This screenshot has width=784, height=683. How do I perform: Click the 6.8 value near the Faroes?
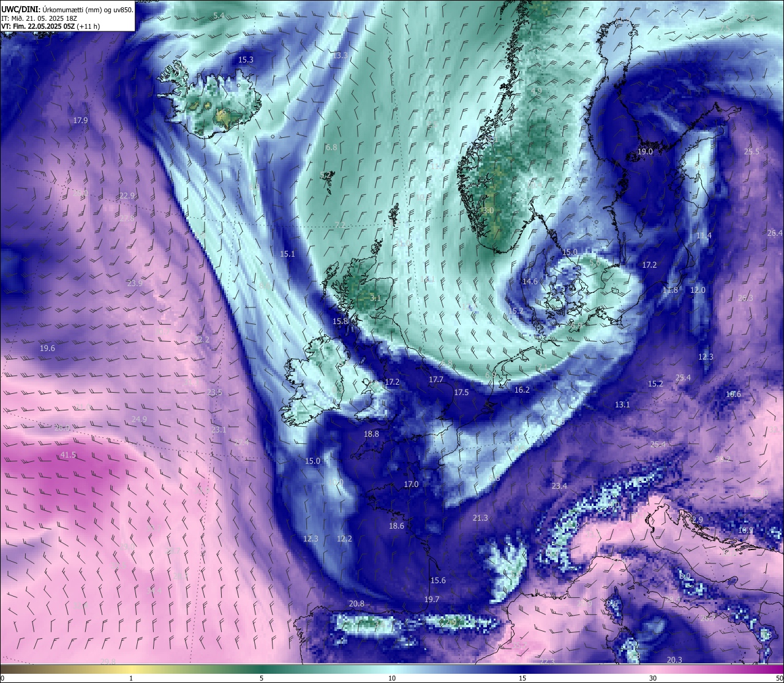tap(331, 148)
